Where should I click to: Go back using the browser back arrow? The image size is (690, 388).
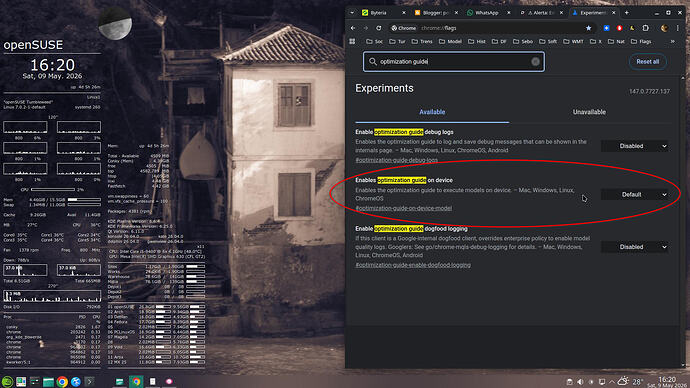tap(353, 28)
